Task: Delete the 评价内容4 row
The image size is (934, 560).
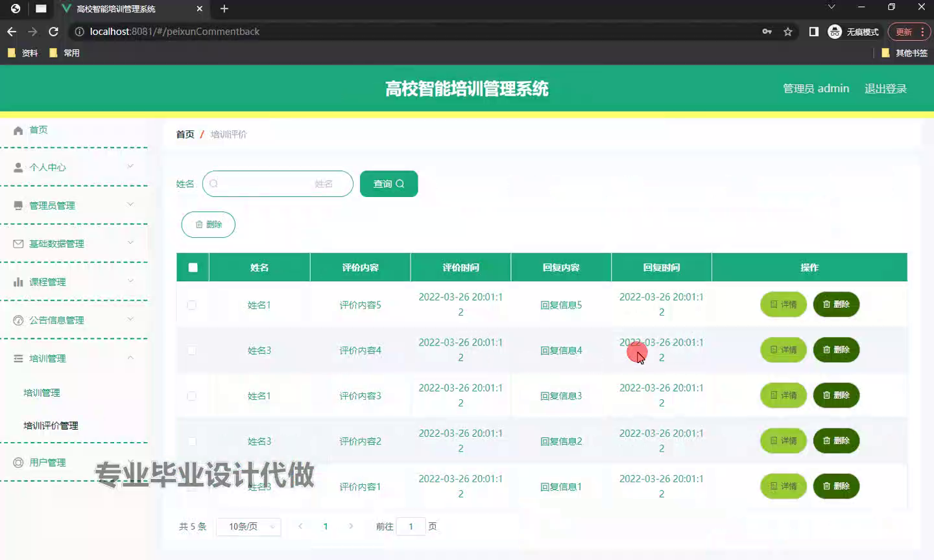Action: (x=837, y=350)
